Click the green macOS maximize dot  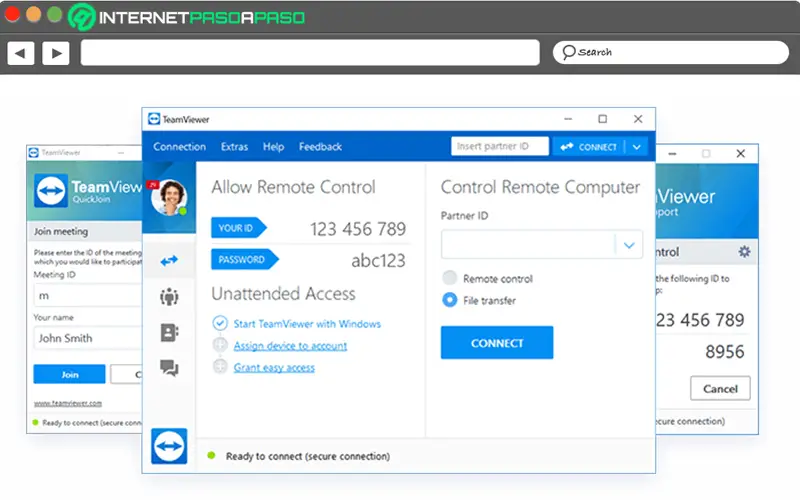[55, 14]
